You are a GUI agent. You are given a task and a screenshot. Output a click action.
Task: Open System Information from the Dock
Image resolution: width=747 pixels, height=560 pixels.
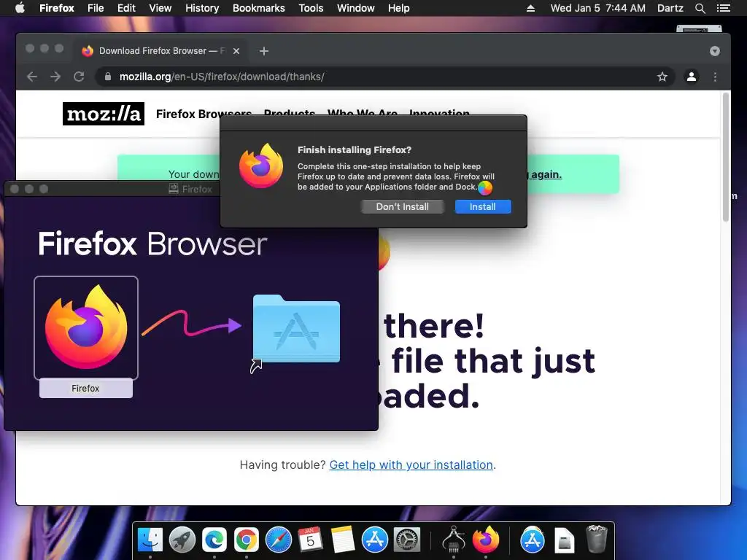pos(454,540)
